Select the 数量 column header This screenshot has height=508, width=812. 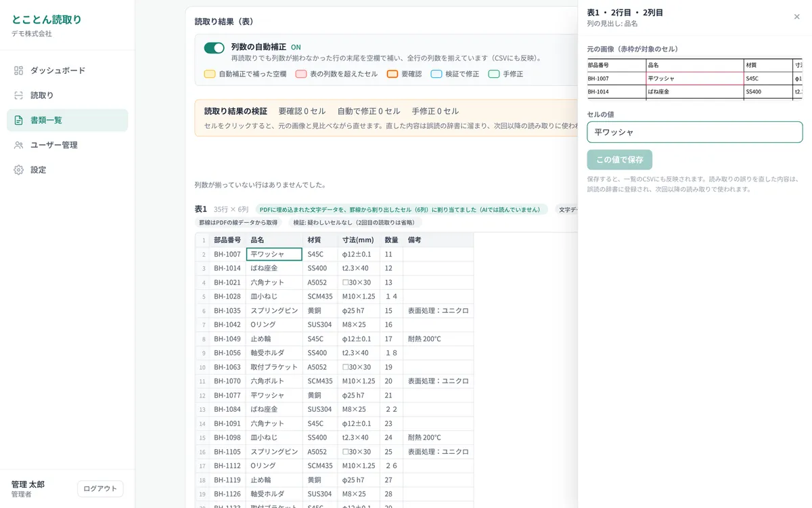392,240
